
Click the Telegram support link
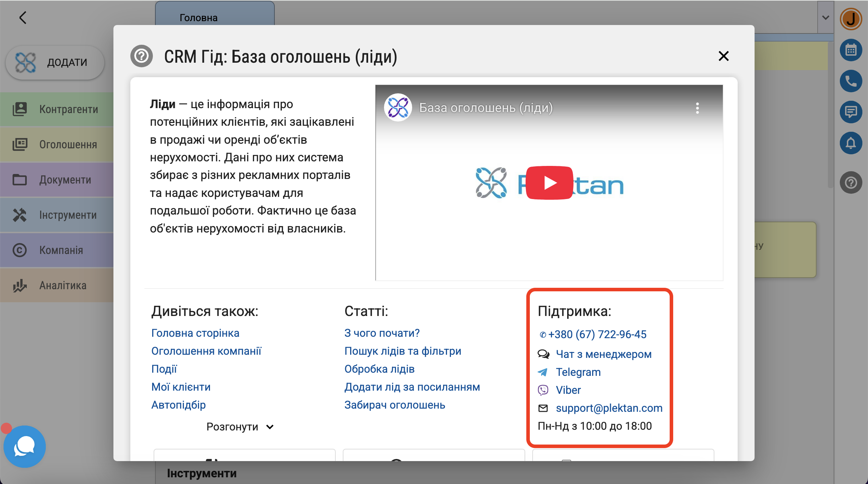tap(578, 372)
